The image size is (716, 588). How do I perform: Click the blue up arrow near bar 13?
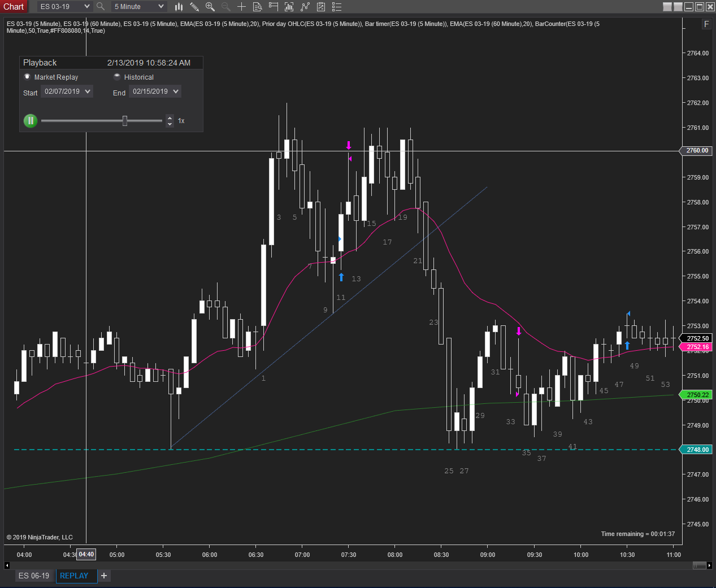pyautogui.click(x=341, y=277)
